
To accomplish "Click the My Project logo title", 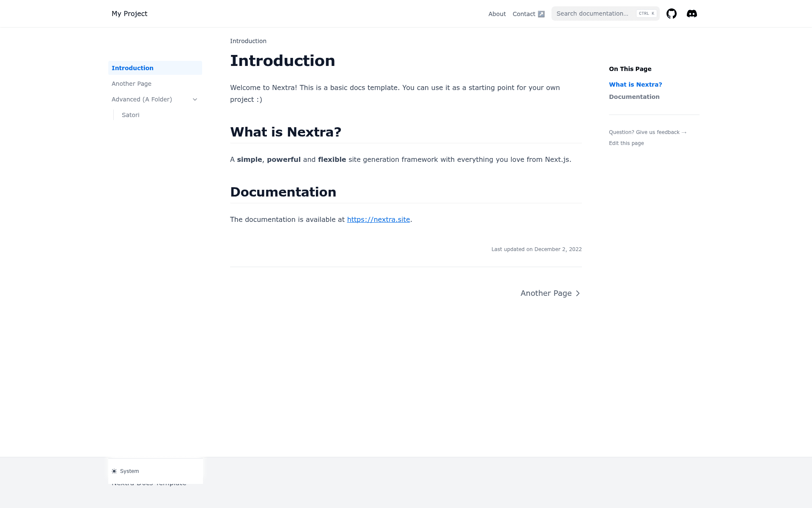I will point(129,14).
